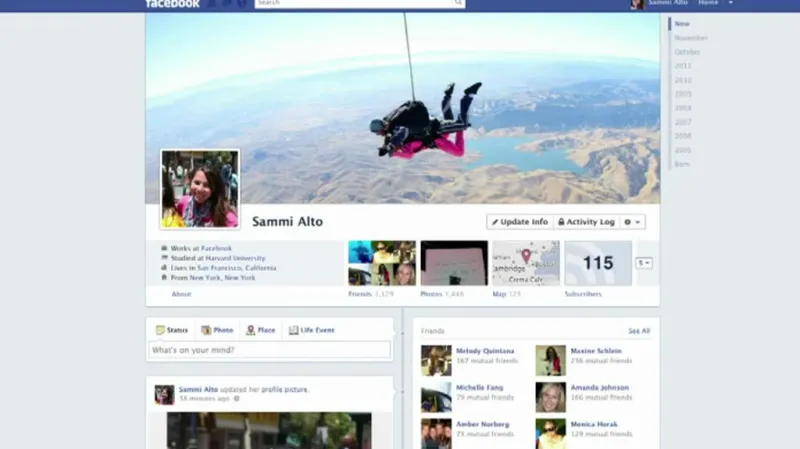Select the Photo composer tab
Screen dimensions: 800x449
point(217,330)
